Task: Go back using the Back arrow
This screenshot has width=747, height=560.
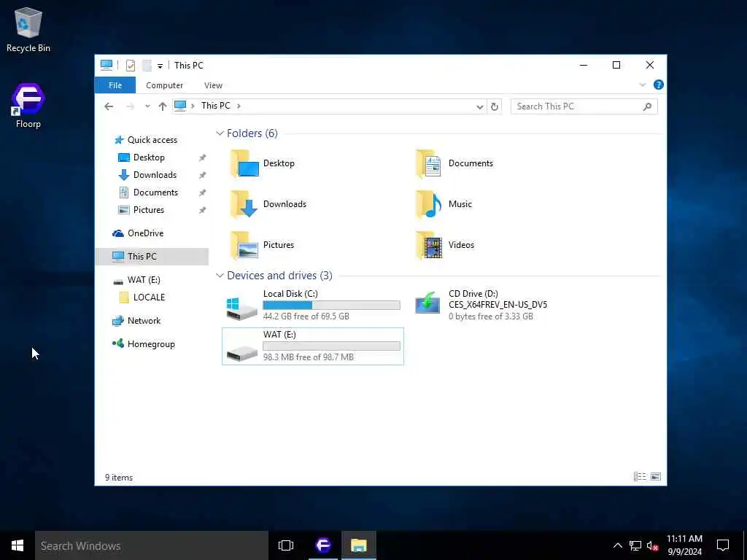Action: (109, 106)
